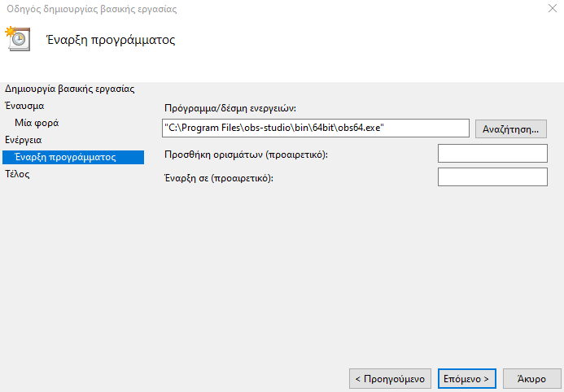Browse for program with Αναζήτηση button
This screenshot has width=564, height=392.
511,129
